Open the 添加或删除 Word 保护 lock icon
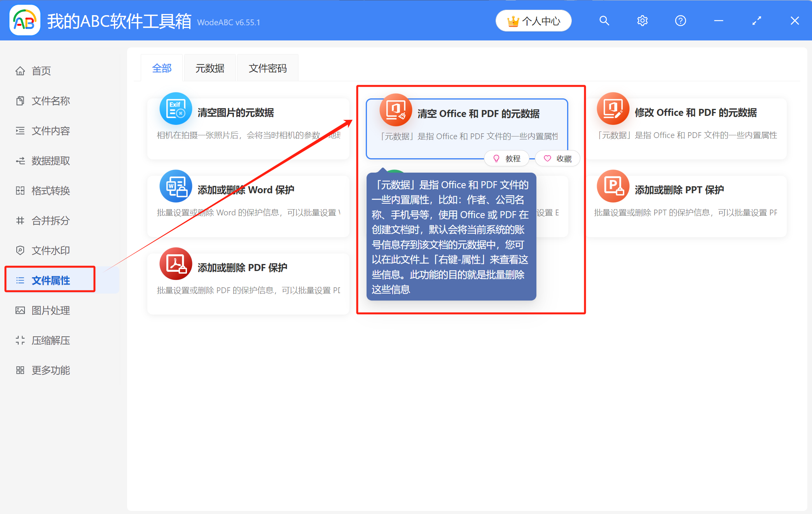 tap(175, 187)
